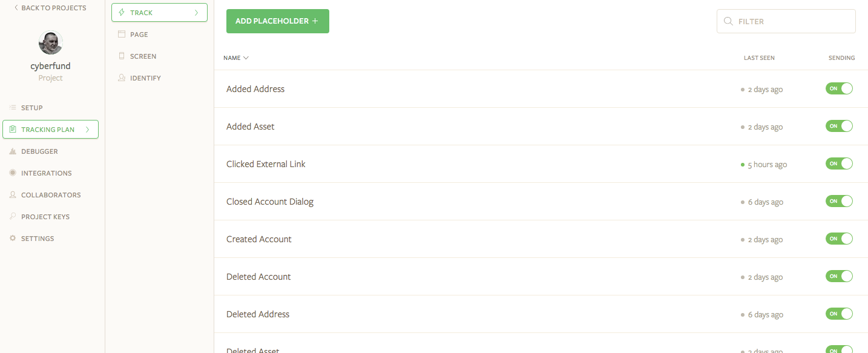
Task: Click the Integrations circle icon
Action: (x=13, y=173)
